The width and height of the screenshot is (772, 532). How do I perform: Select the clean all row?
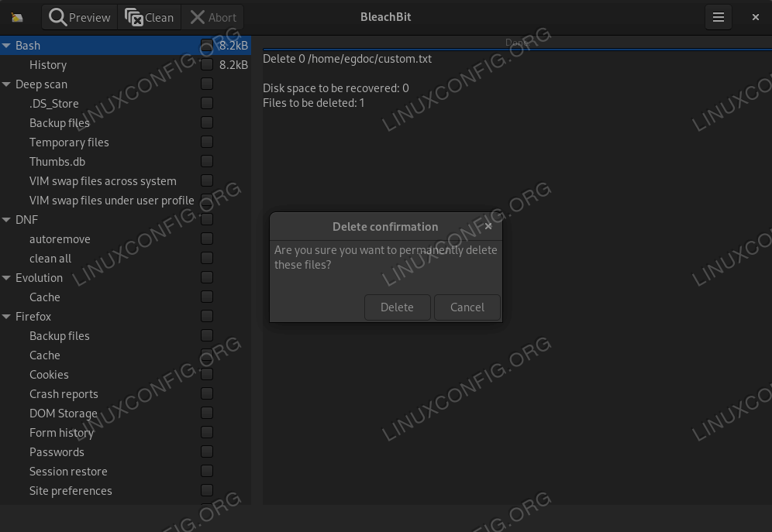[x=126, y=258]
